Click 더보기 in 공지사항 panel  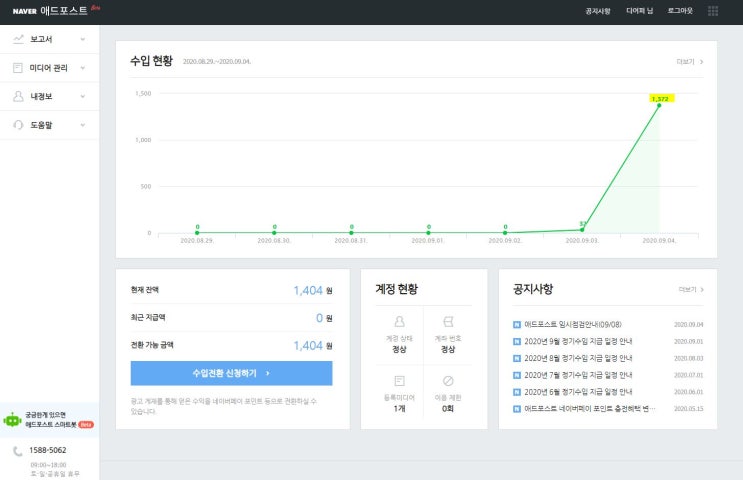pyautogui.click(x=690, y=289)
